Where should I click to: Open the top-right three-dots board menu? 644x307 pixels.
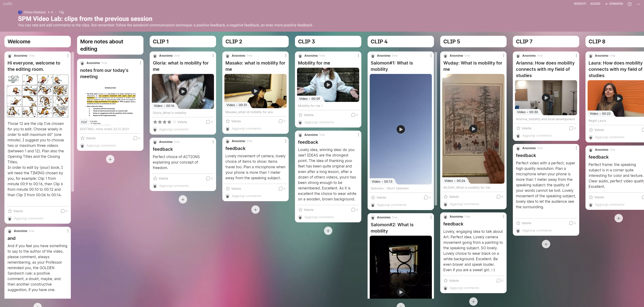click(638, 4)
